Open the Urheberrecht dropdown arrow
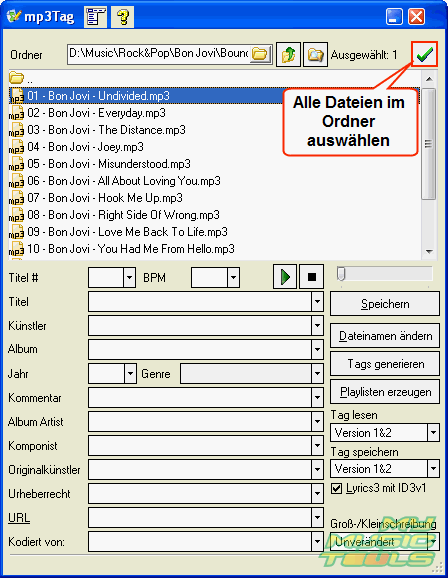The image size is (448, 578). 317,494
